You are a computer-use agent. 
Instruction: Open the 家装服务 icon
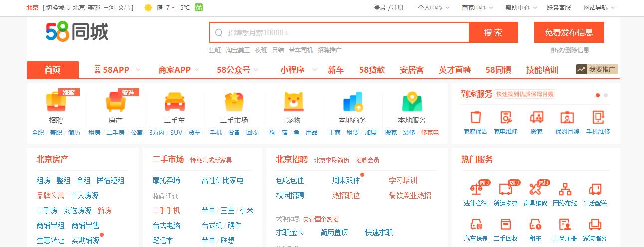point(595,224)
